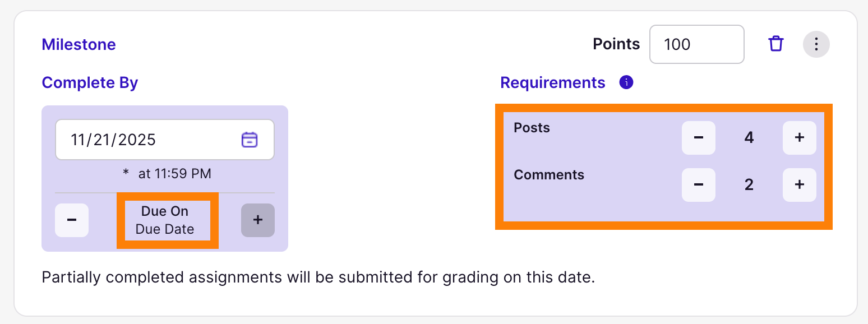
Task: Click the Requirements heading
Action: (x=552, y=82)
